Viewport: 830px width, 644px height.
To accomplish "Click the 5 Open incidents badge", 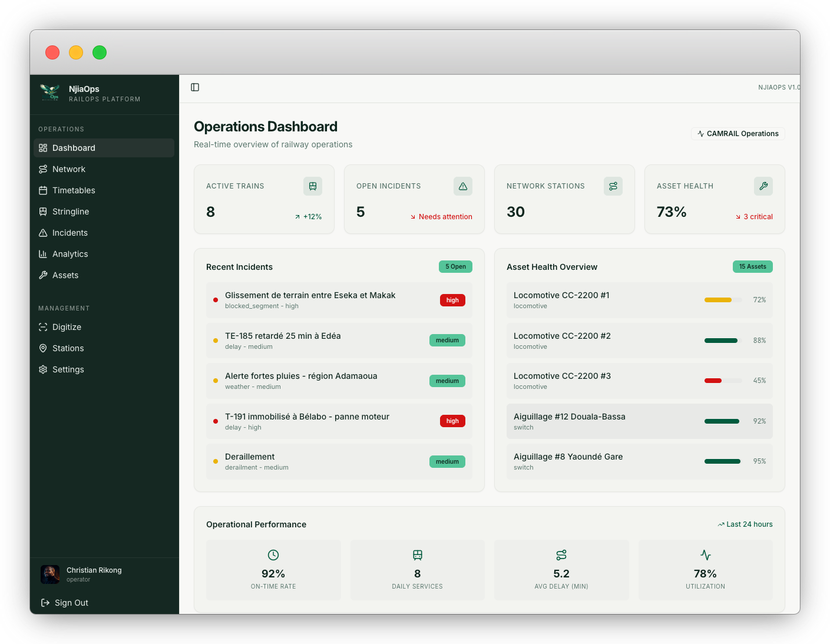I will (455, 267).
